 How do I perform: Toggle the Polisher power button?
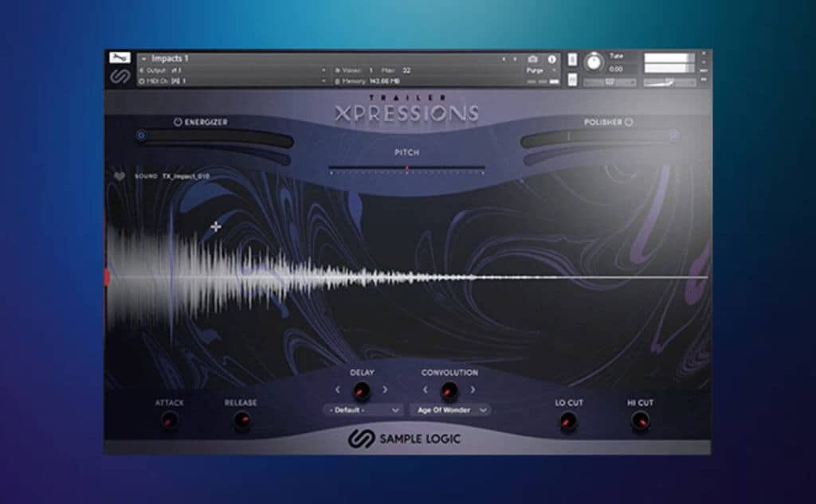[x=629, y=122]
